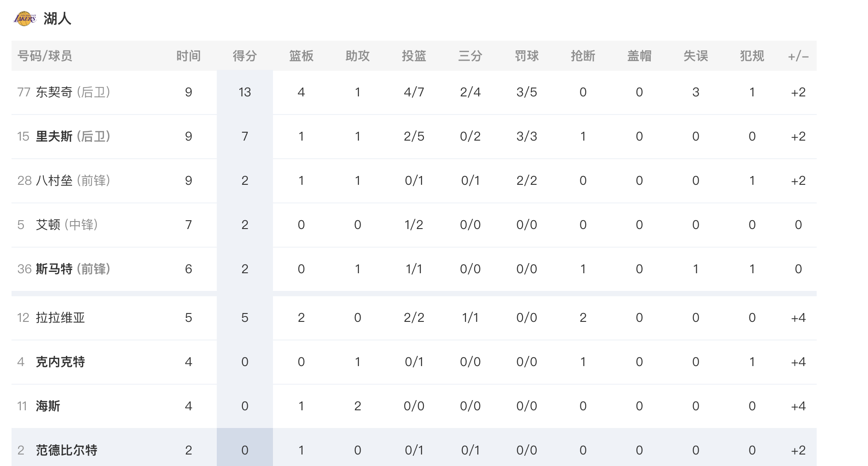Open the 湖人 team name link
This screenshot has width=868, height=466.
[x=58, y=19]
